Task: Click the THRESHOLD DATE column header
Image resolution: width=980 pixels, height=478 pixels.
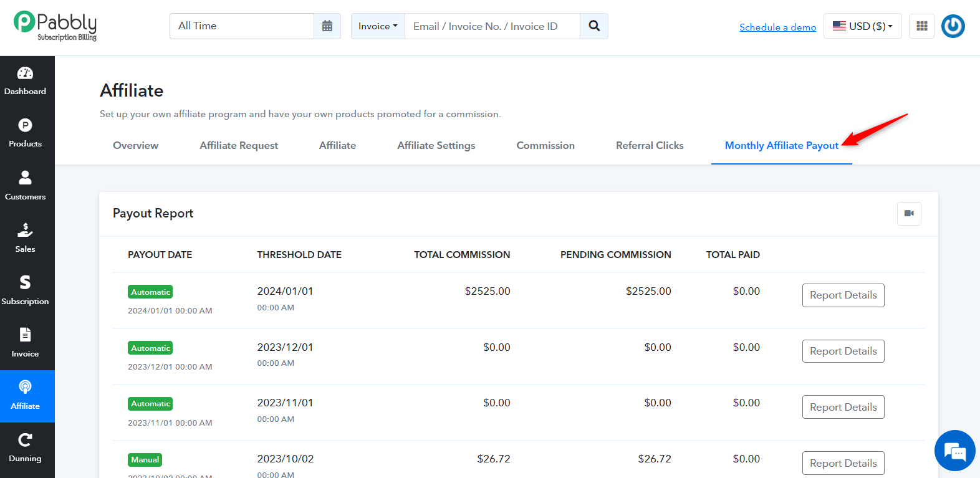Action: point(299,254)
